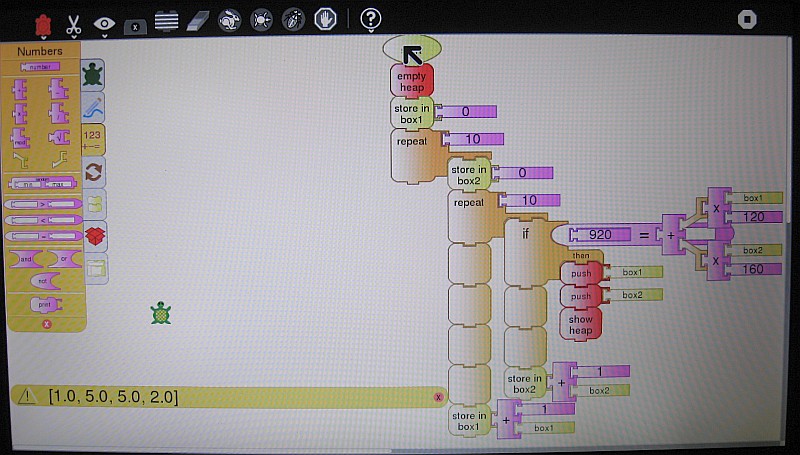This screenshot has height=455, width=800.
Task: Close the Numbers palette with red X
Action: tap(46, 324)
